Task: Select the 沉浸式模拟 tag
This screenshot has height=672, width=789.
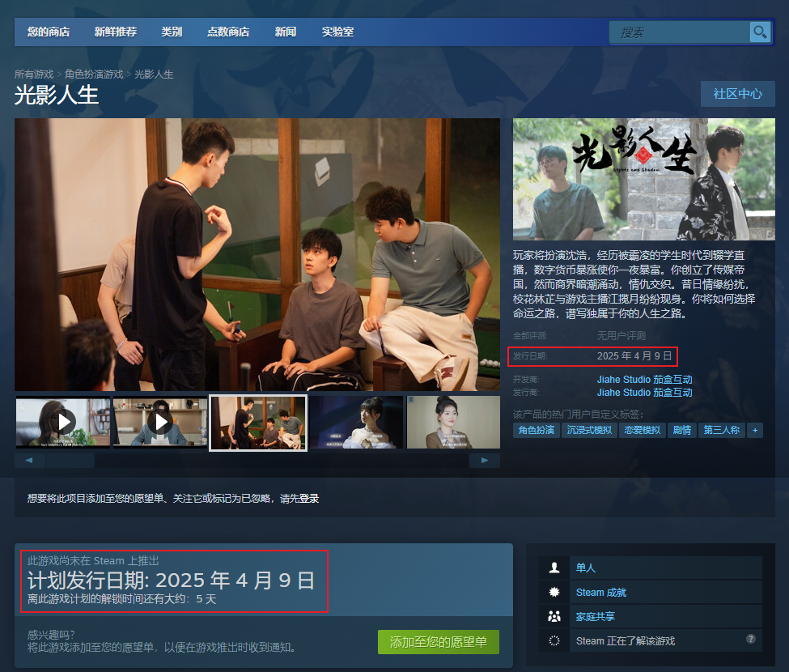Action: pyautogui.click(x=589, y=431)
